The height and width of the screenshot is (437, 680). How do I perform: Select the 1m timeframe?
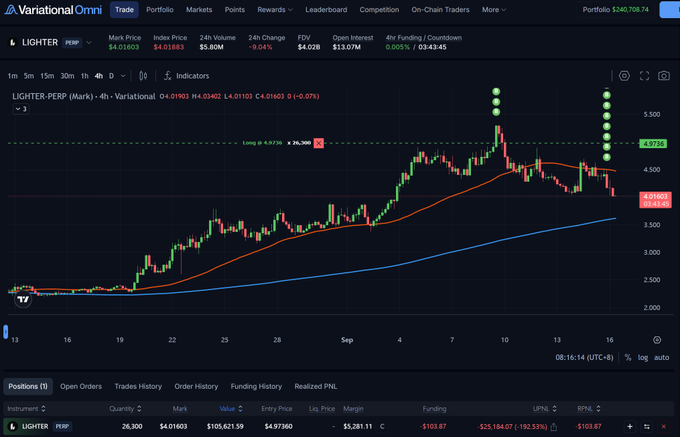click(13, 76)
